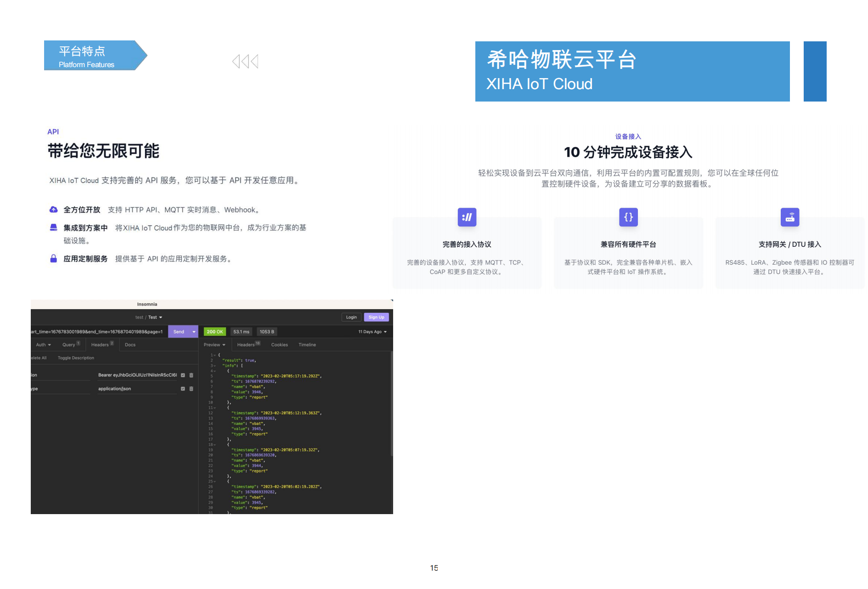Click the response pane vertical scrollbar
The height and width of the screenshot is (589, 868).
click(x=391, y=404)
